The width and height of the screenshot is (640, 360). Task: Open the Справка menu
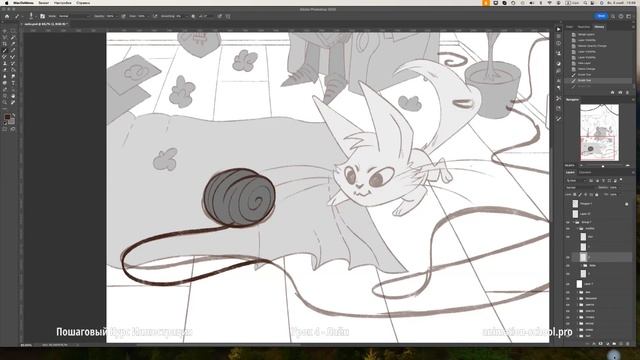point(83,2)
